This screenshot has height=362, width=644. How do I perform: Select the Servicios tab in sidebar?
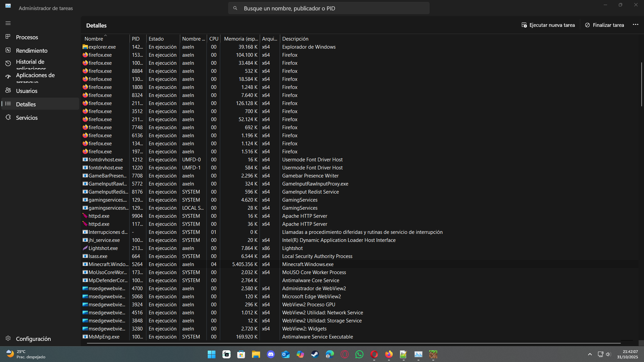point(27,118)
